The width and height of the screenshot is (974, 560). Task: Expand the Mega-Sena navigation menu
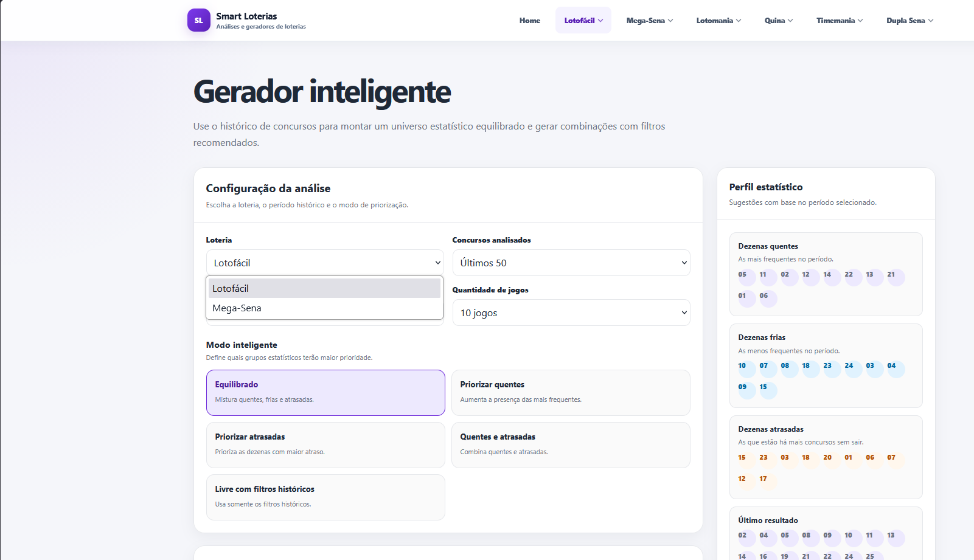click(x=649, y=21)
